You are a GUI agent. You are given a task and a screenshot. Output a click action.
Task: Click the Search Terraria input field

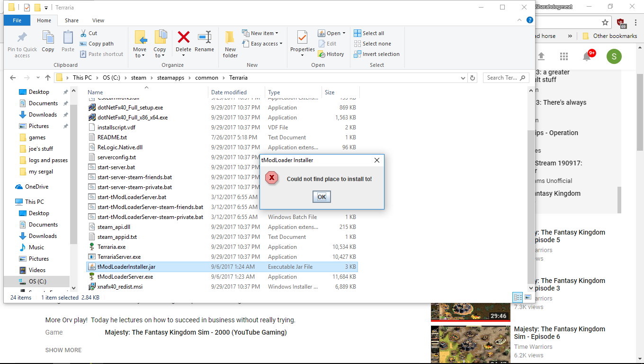click(502, 78)
